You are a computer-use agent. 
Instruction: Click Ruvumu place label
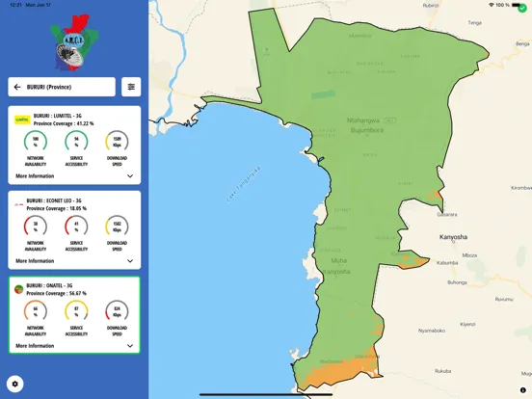pyautogui.click(x=504, y=299)
